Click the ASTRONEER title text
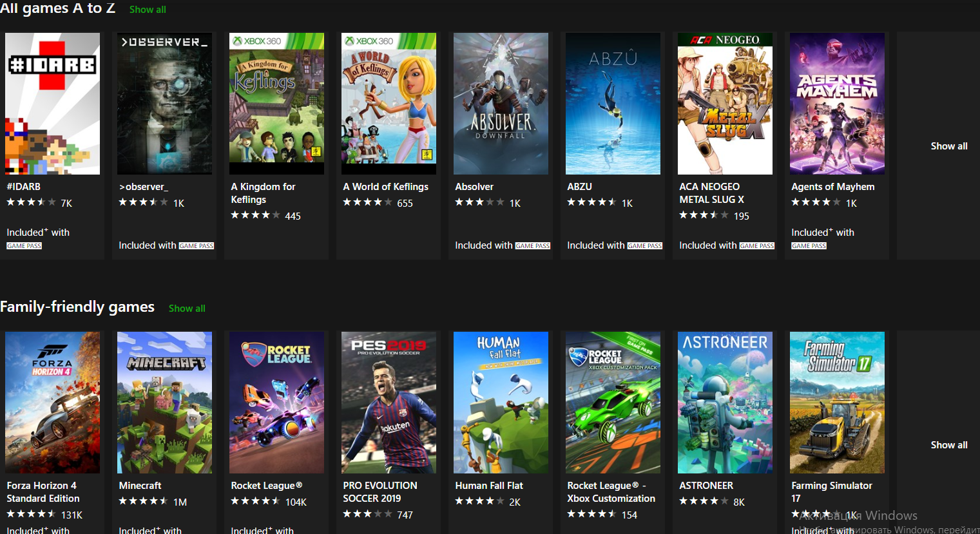The height and width of the screenshot is (534, 980). coord(706,486)
